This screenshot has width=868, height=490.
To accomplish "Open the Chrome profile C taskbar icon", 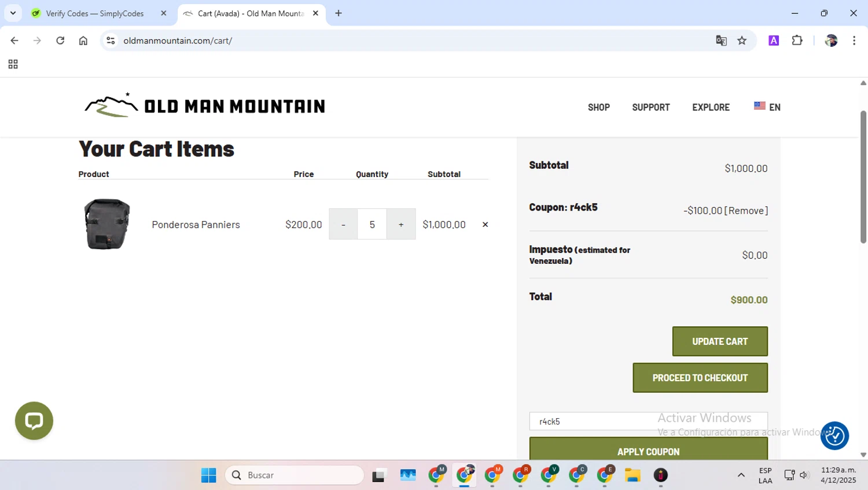I will (577, 475).
